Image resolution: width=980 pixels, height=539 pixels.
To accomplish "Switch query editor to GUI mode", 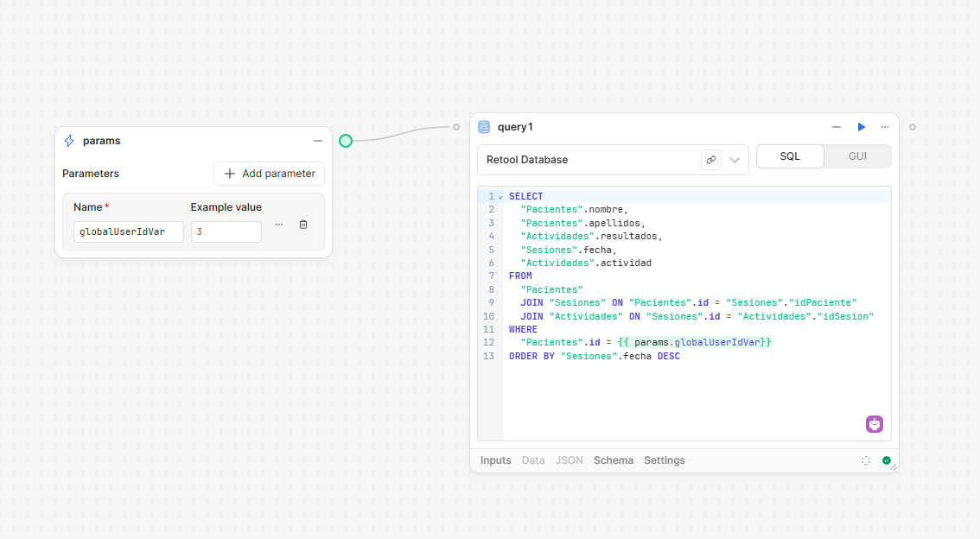I will (857, 156).
